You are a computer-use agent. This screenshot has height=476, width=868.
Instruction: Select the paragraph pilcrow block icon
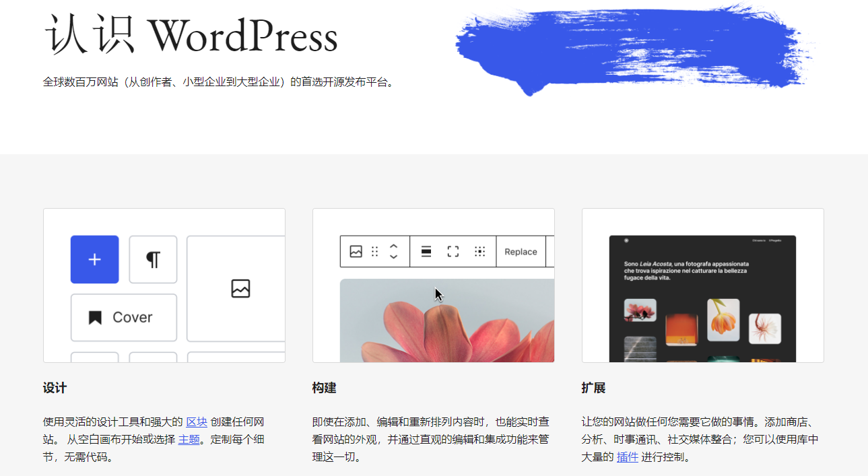(x=154, y=259)
